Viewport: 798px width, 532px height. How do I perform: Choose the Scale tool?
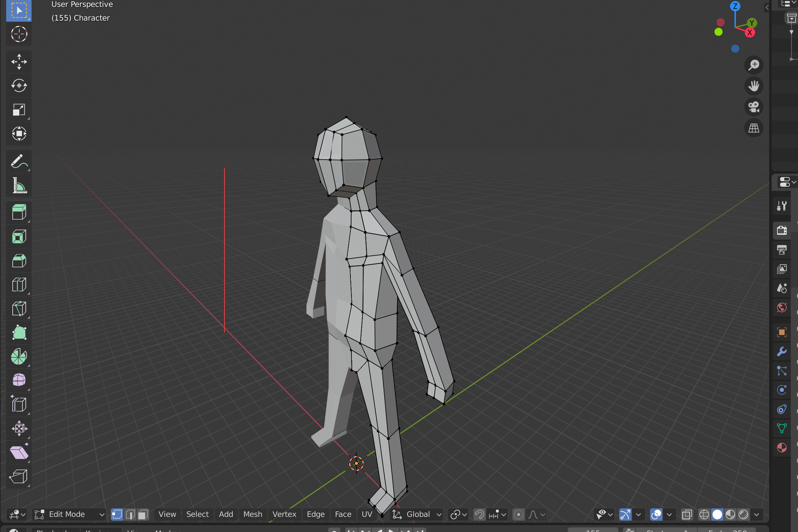(x=19, y=110)
